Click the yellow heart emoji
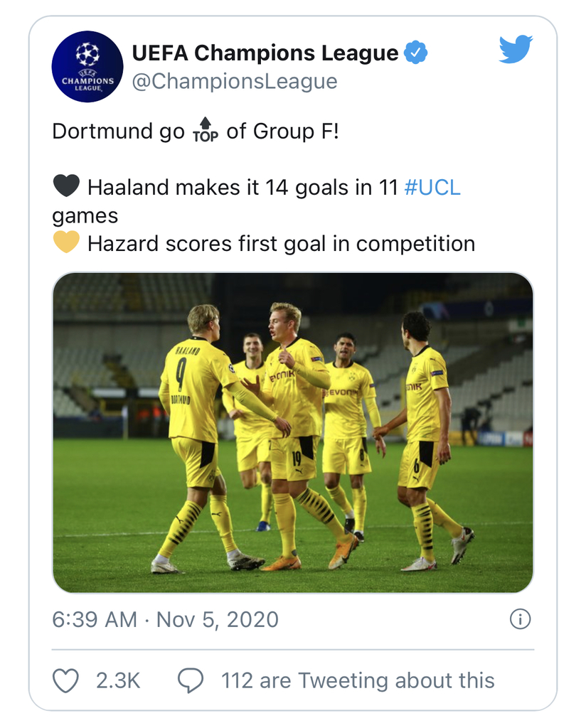The height and width of the screenshot is (728, 586). click(66, 242)
